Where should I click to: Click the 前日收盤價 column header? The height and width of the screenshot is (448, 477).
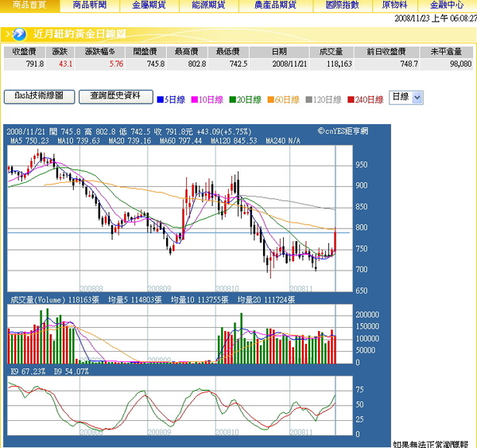[x=386, y=52]
